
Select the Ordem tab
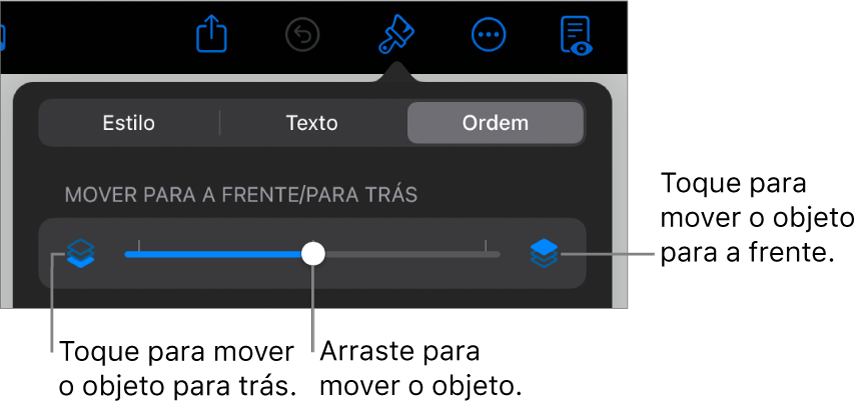(x=495, y=123)
